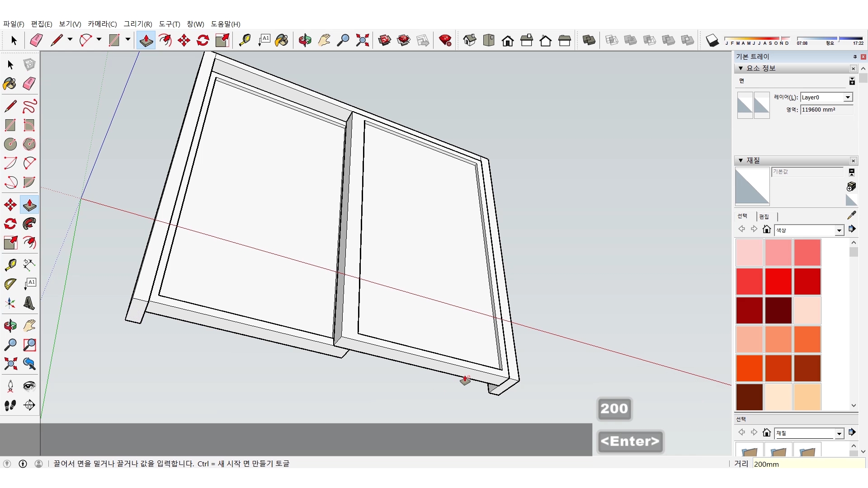Screen dimensions: 868x488
Task: Activate the Move tool in left toolbar
Action: pos(10,205)
